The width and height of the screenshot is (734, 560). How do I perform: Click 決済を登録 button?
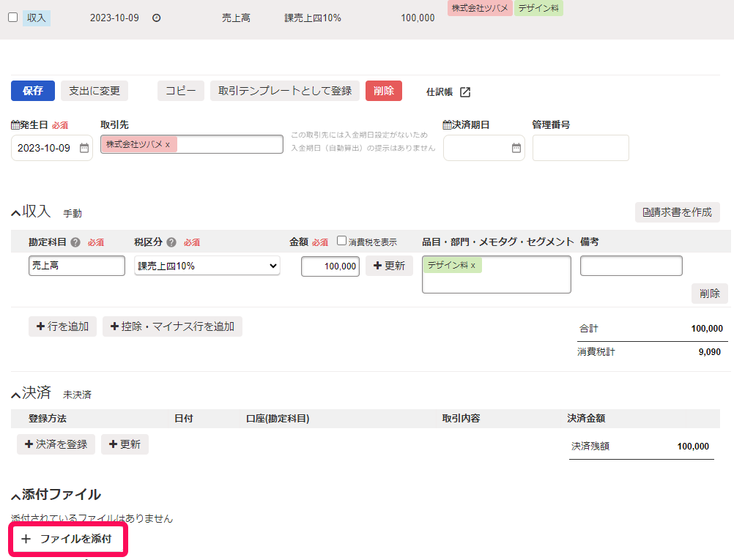[x=56, y=444]
